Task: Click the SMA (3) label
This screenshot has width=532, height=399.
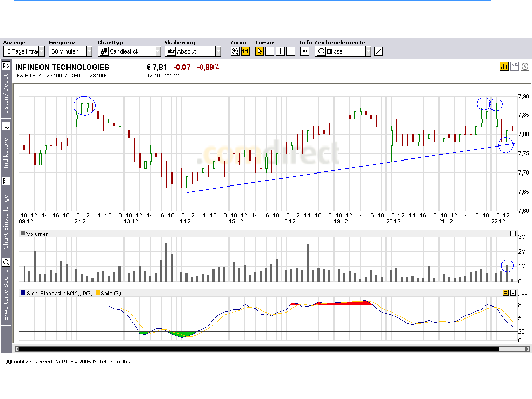Action: (x=111, y=293)
